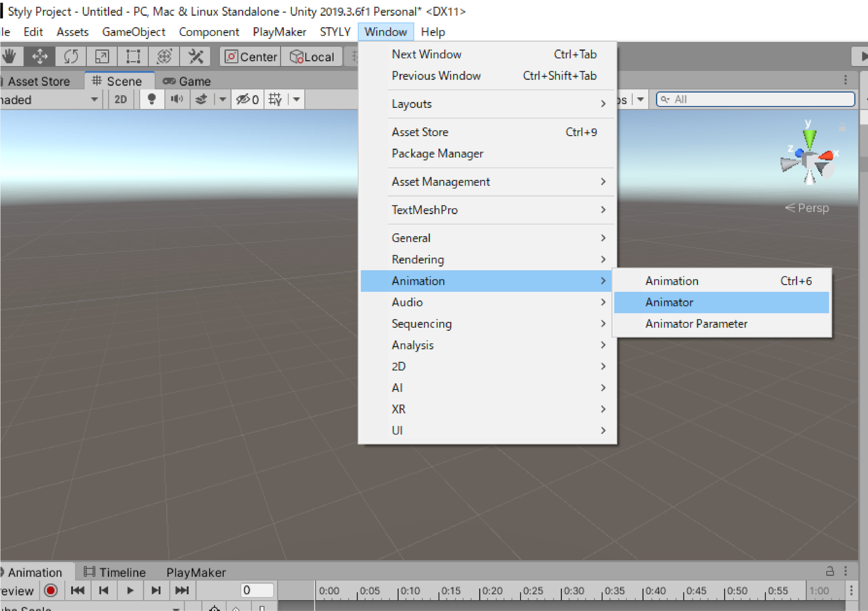Toggle hidden objects visibility count
Image resolution: width=868 pixels, height=611 pixels.
tap(248, 100)
